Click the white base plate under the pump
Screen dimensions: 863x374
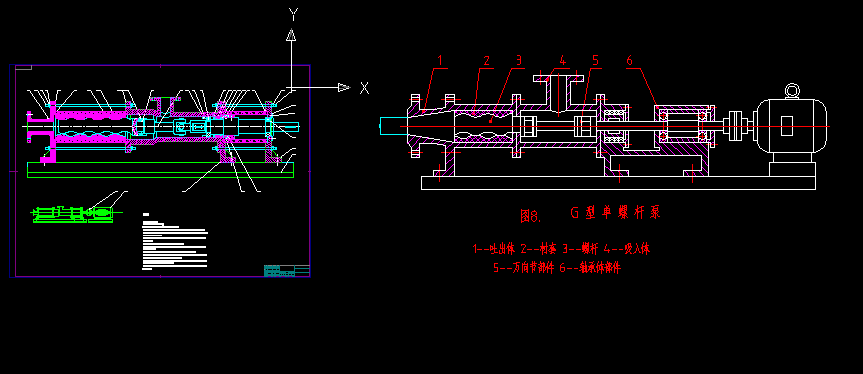[x=618, y=183]
